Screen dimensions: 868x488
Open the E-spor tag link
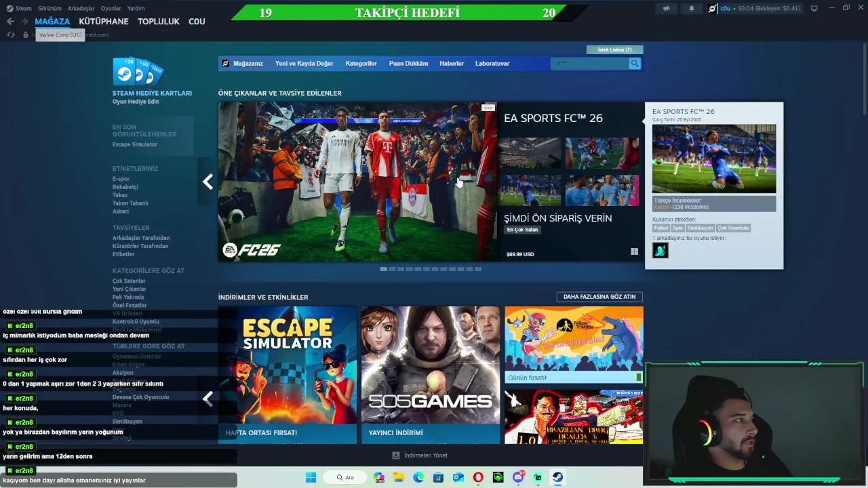click(x=121, y=179)
